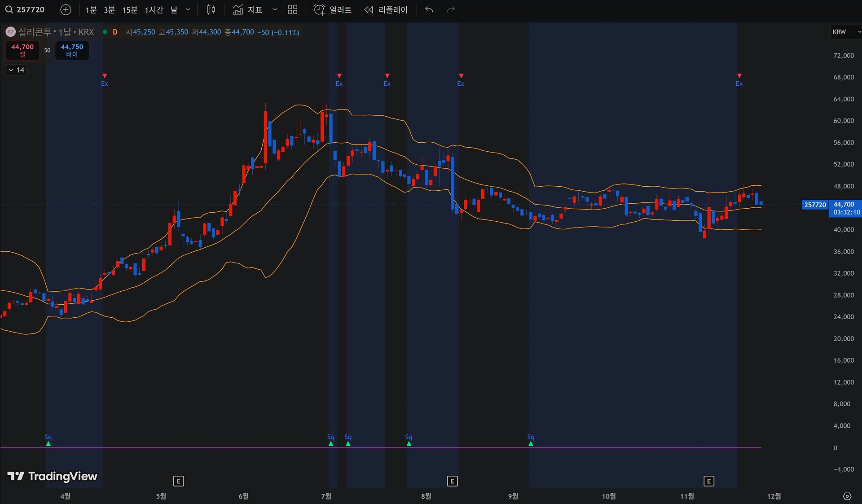
Task: Click the undo arrow
Action: click(429, 9)
